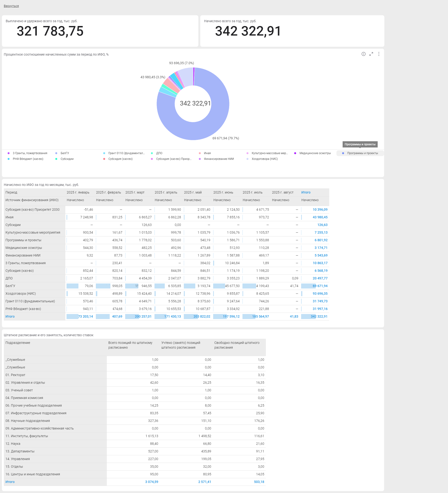Click the chart info icon
This screenshot has width=448, height=493.
[364, 54]
